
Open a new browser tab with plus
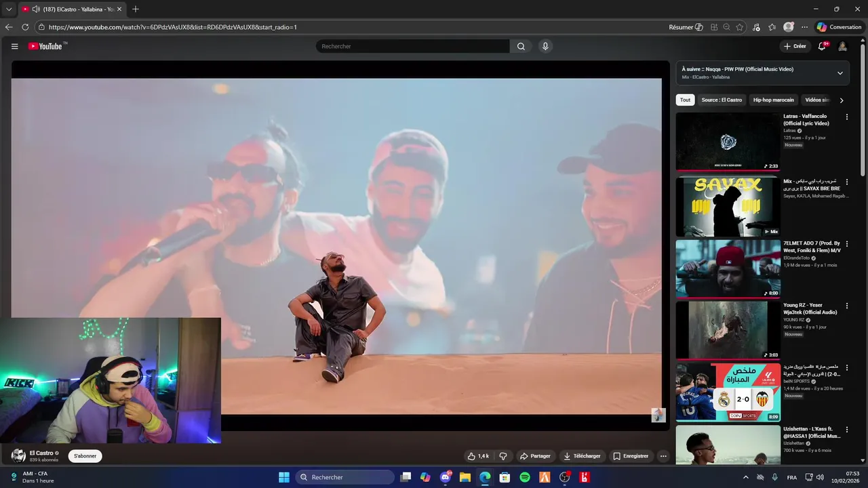[136, 9]
